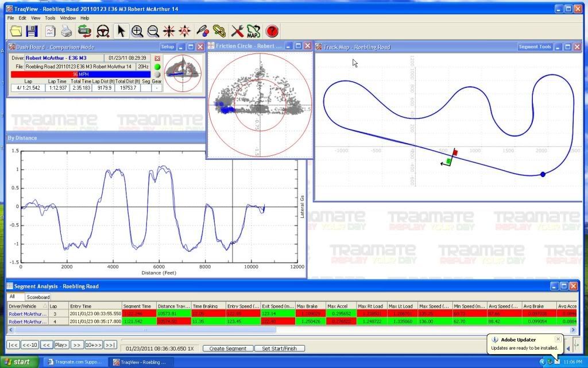Click the small red X beside the date field
588x368 pixels.
tap(157, 58)
